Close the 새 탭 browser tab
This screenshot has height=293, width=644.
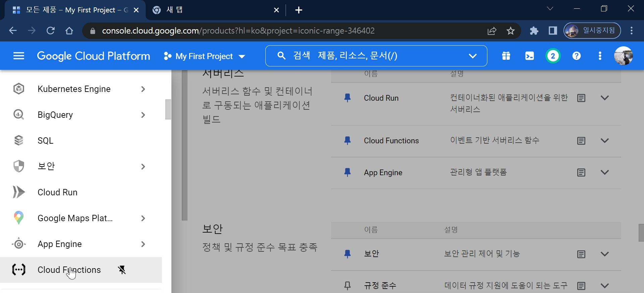276,10
